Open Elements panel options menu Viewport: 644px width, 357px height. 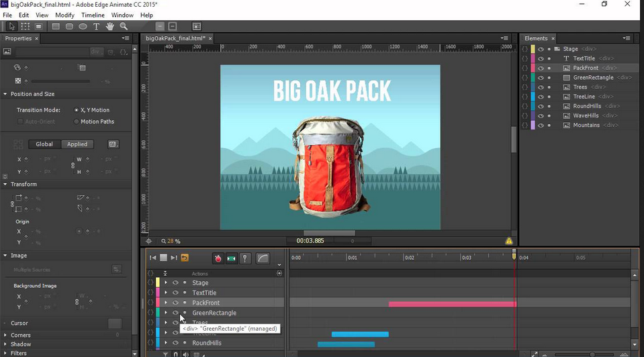click(626, 38)
